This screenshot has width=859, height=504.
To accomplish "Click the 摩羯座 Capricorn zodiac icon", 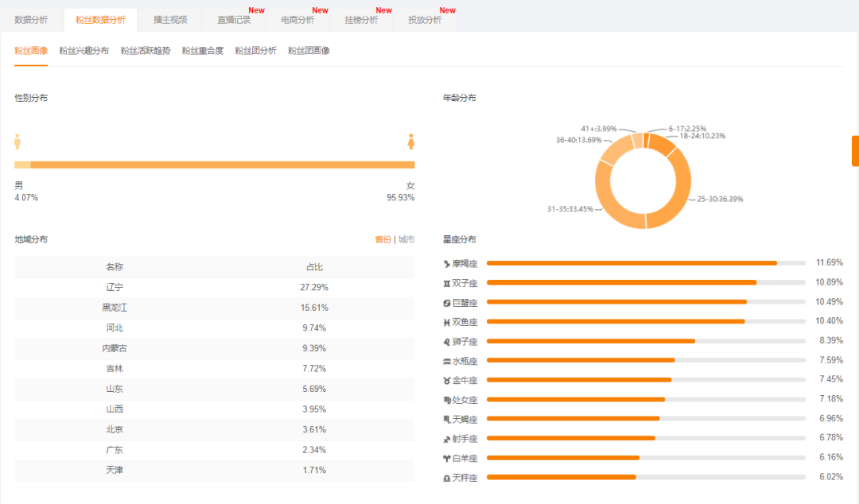I will point(446,264).
